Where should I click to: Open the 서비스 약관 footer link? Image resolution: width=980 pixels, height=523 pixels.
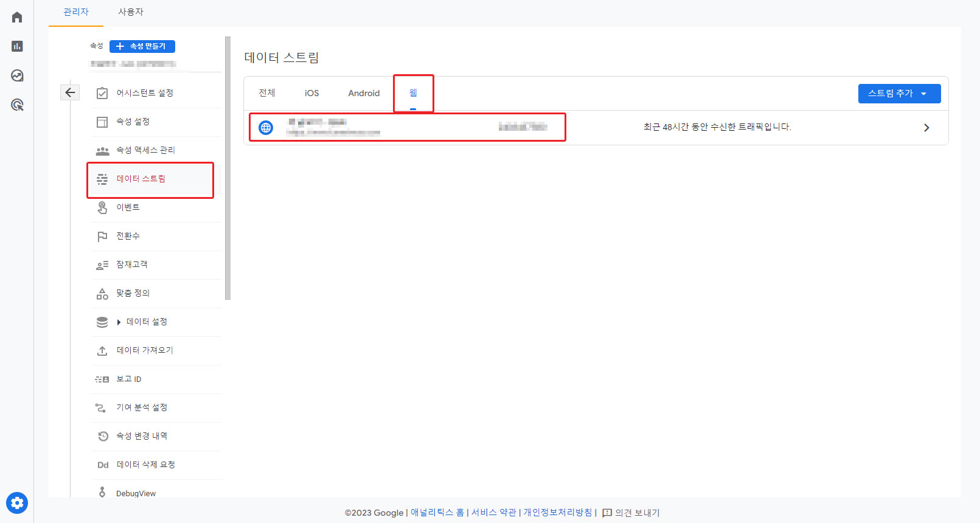tap(493, 513)
